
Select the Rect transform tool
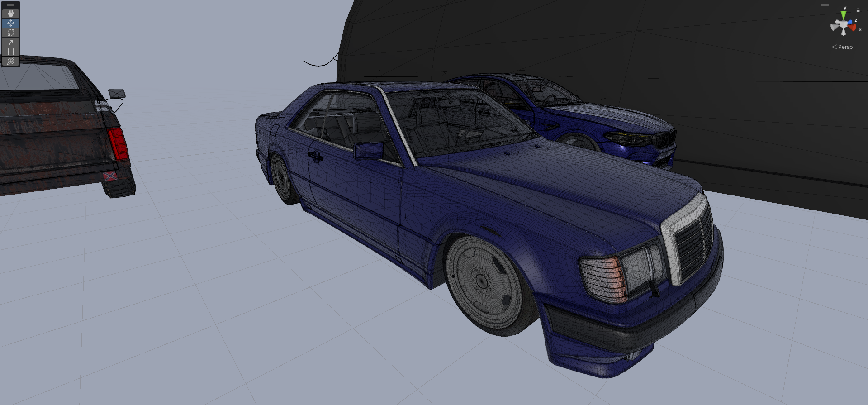(x=11, y=52)
